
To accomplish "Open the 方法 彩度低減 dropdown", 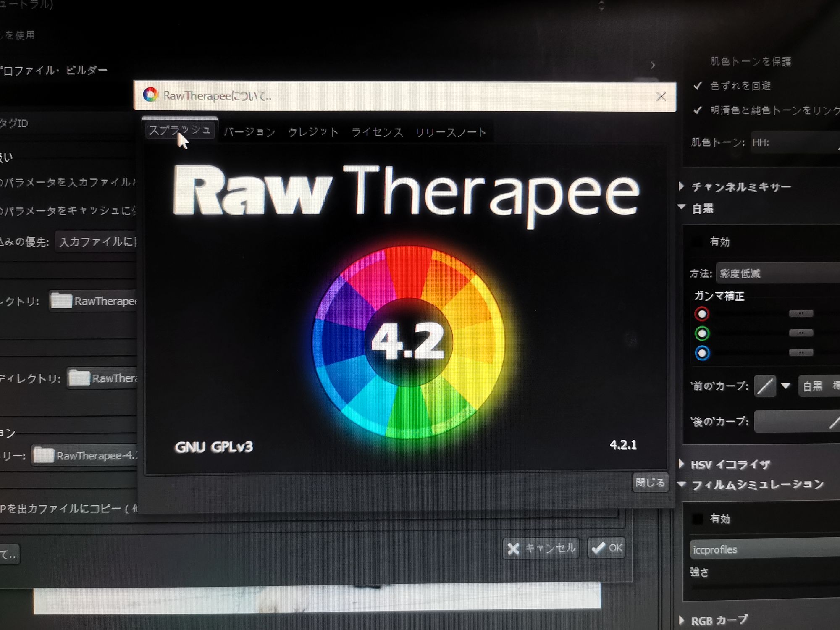I will (x=777, y=274).
